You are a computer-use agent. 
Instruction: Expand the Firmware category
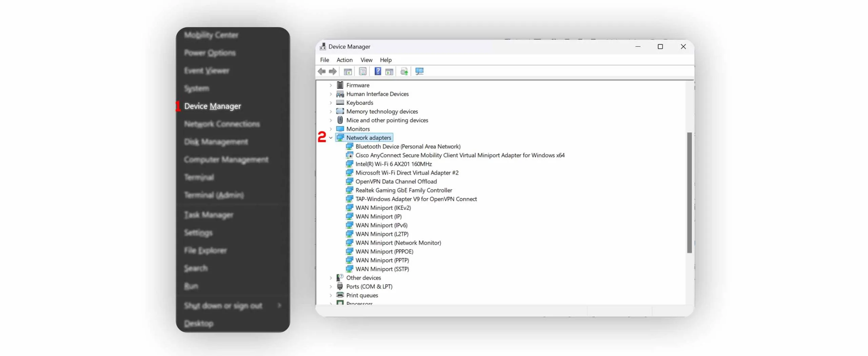(x=331, y=85)
